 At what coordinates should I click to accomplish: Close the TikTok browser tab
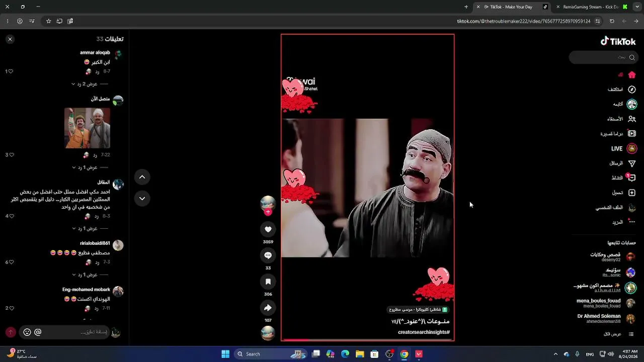pyautogui.click(x=478, y=7)
